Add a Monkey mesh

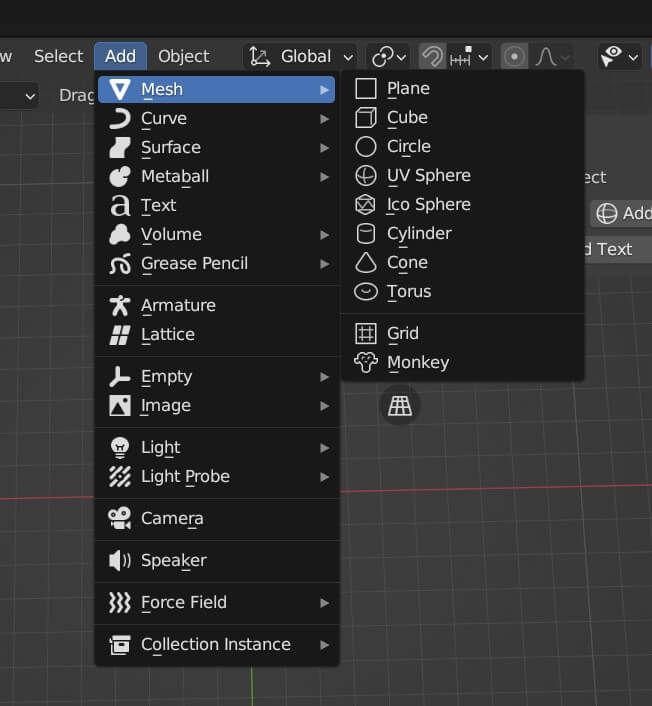[417, 363]
